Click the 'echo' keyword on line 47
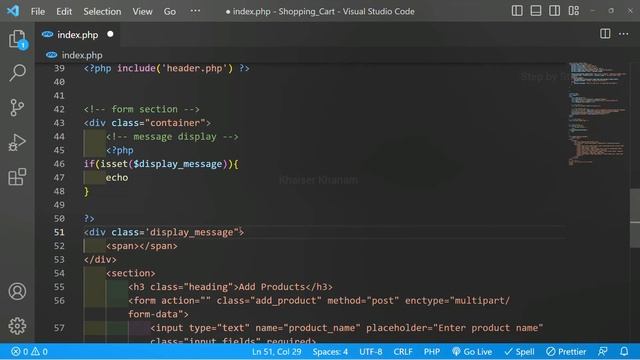 [117, 178]
